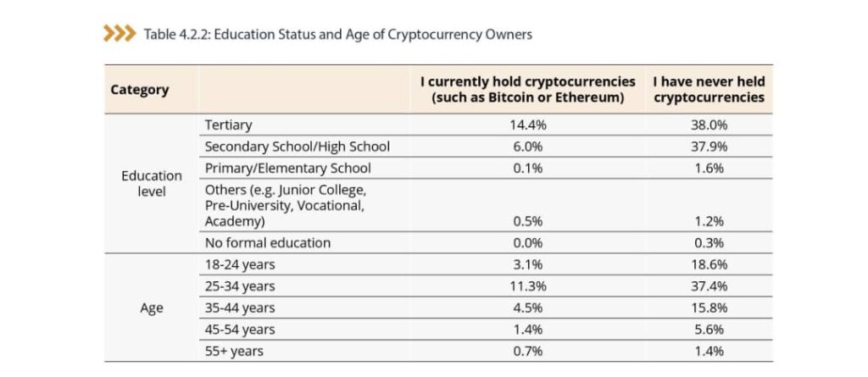Click the 14.4% value in the Tertiary row
This screenshot has width=868, height=377.
coord(526,125)
